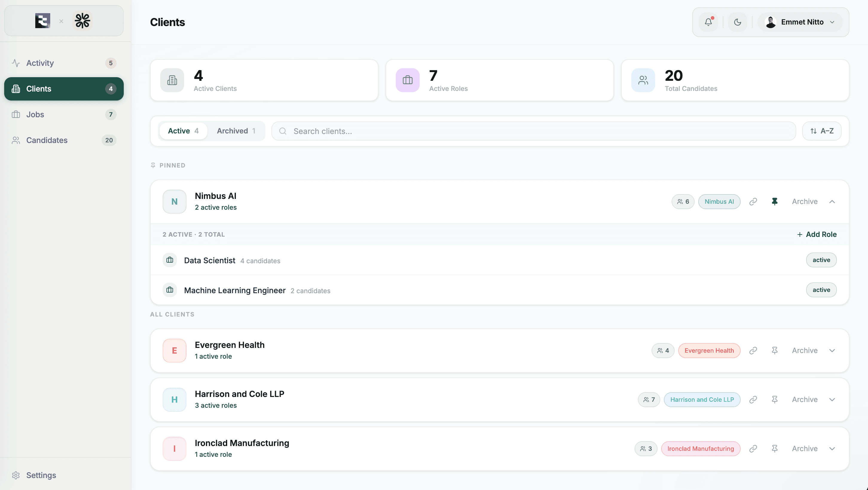Image resolution: width=868 pixels, height=490 pixels.
Task: Open the Emmet Nitto profile dropdown
Action: pyautogui.click(x=801, y=22)
